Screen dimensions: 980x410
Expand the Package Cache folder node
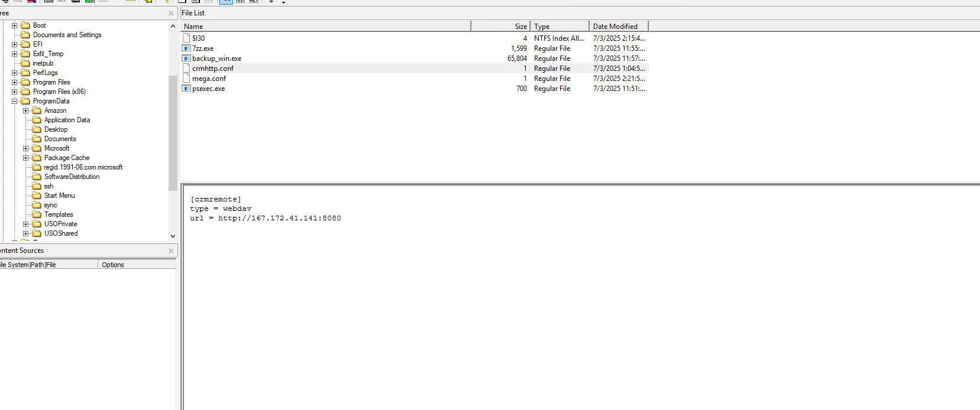pos(26,158)
